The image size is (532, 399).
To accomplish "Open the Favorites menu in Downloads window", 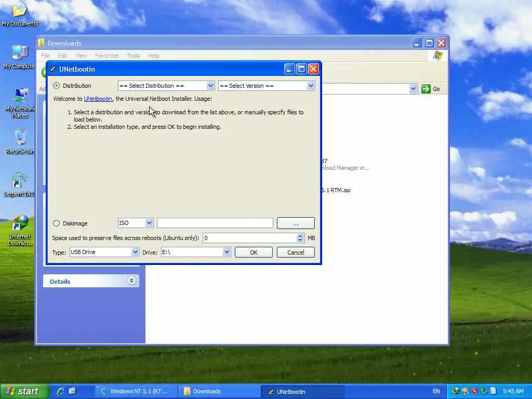I will point(107,56).
